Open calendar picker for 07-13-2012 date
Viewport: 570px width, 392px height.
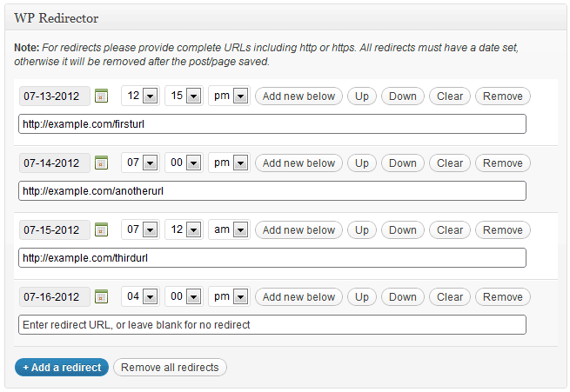[102, 96]
